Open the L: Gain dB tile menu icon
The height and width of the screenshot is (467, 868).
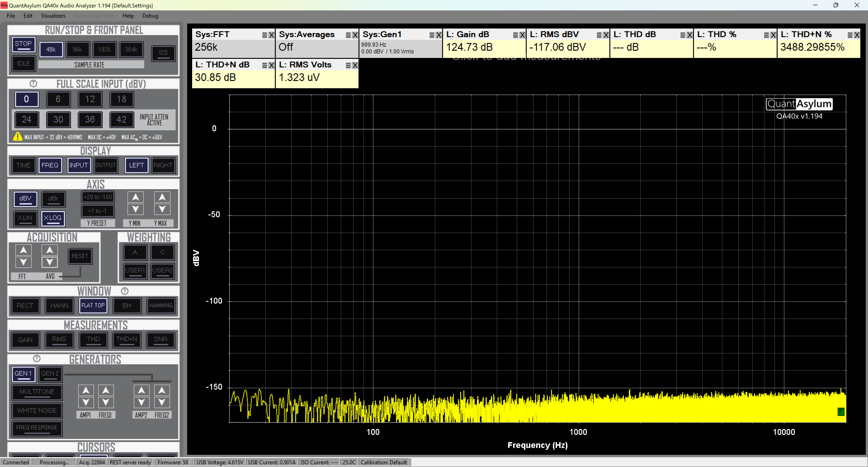515,35
